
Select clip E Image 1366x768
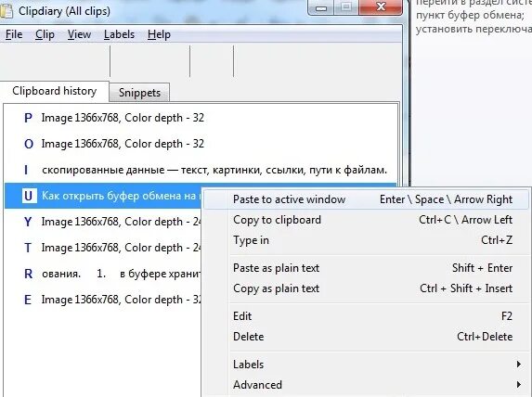click(x=103, y=300)
